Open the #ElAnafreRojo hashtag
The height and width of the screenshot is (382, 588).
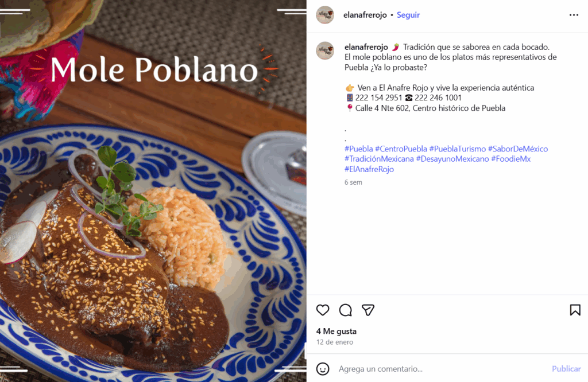point(369,169)
